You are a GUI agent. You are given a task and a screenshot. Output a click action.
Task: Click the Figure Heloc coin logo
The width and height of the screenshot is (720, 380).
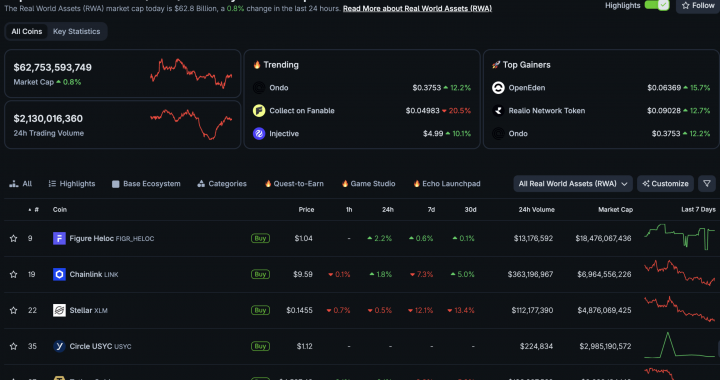coord(59,238)
